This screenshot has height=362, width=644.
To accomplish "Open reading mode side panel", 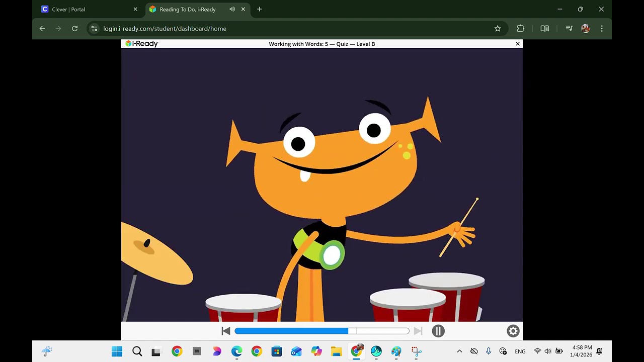I will point(545,29).
